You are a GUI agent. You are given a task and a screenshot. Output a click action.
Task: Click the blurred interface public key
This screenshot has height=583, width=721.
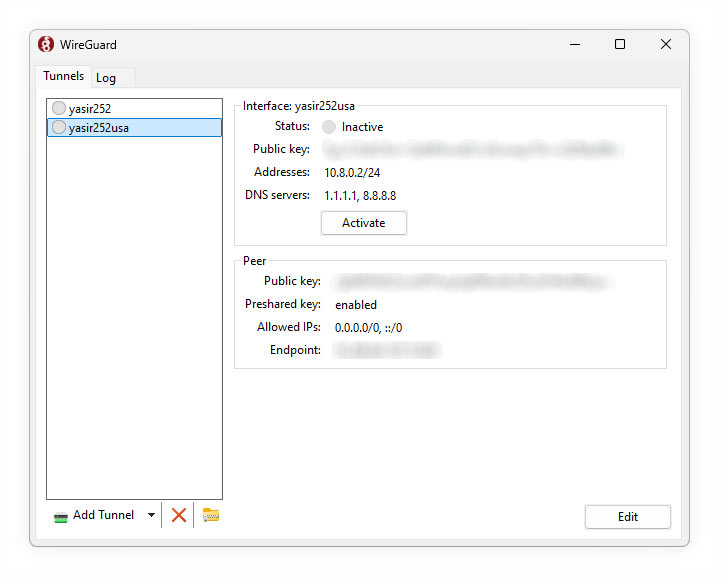click(472, 149)
